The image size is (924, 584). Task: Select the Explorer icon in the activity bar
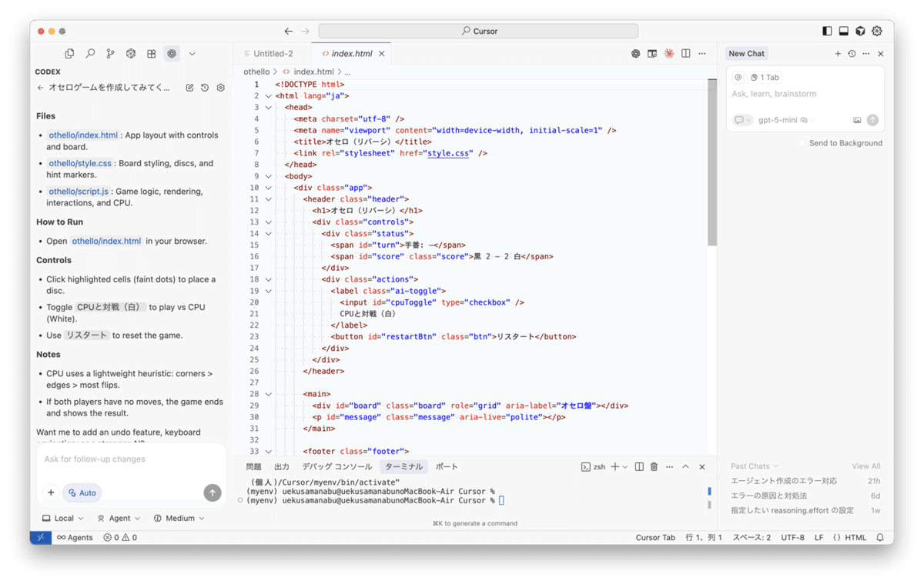pyautogui.click(x=69, y=54)
